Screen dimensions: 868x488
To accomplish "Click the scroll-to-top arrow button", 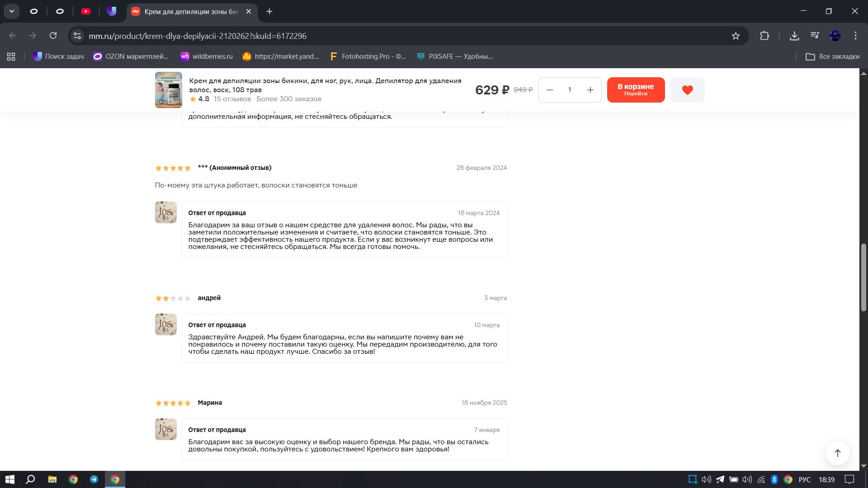I will coord(837,453).
